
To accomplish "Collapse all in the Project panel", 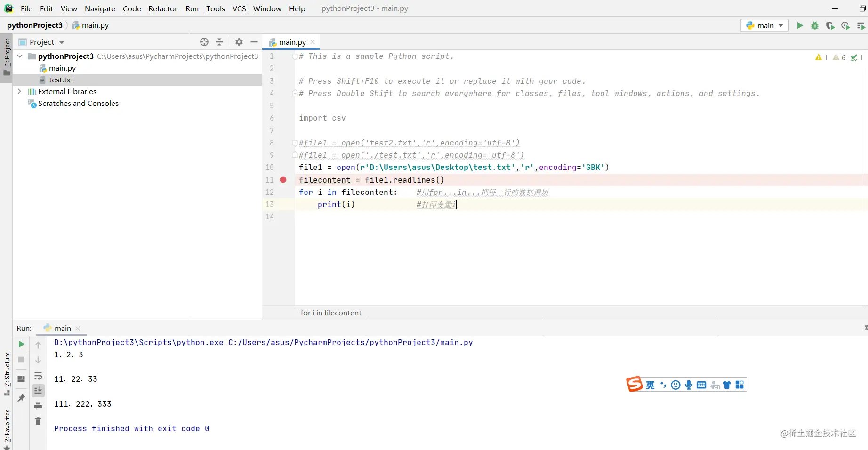I will click(x=219, y=42).
